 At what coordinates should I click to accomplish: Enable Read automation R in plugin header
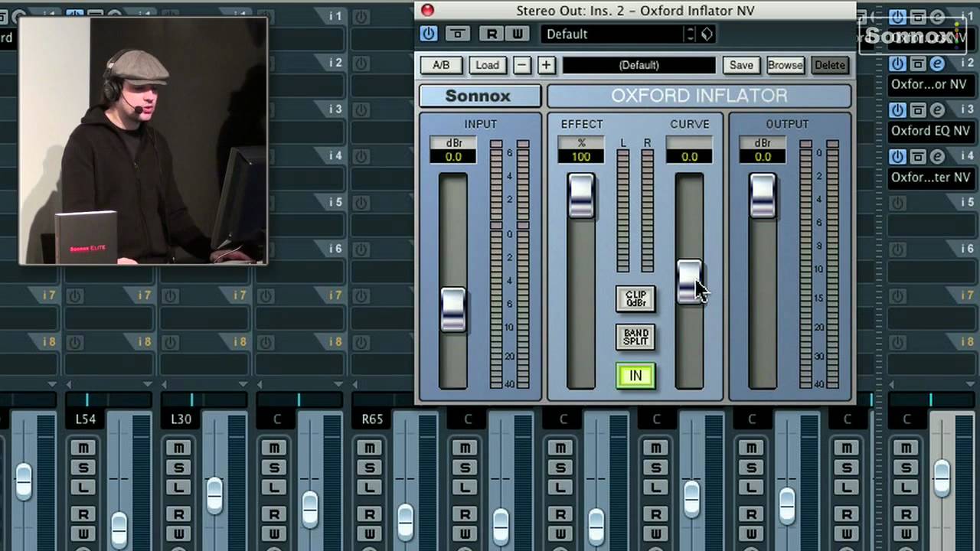point(492,34)
